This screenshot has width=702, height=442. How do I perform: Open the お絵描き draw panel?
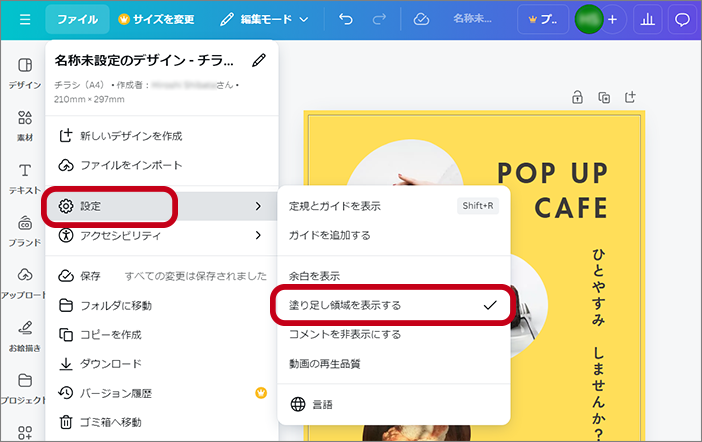[x=25, y=336]
